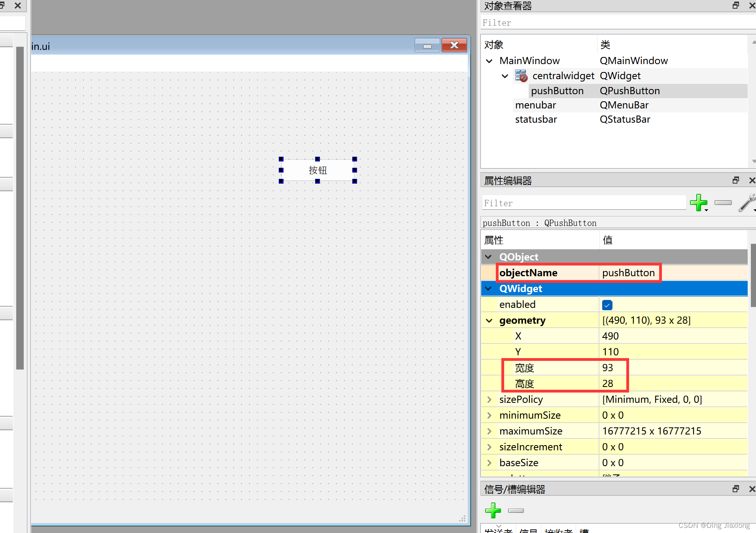Click the objectName value pushButton
The height and width of the screenshot is (533, 756).
click(628, 273)
